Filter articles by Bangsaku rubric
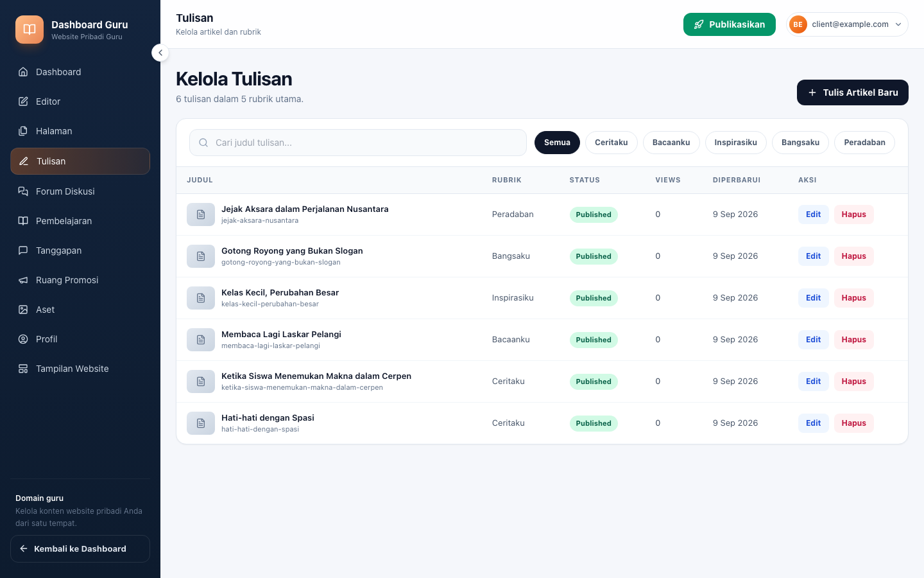Viewport: 924px width, 578px height. [801, 143]
